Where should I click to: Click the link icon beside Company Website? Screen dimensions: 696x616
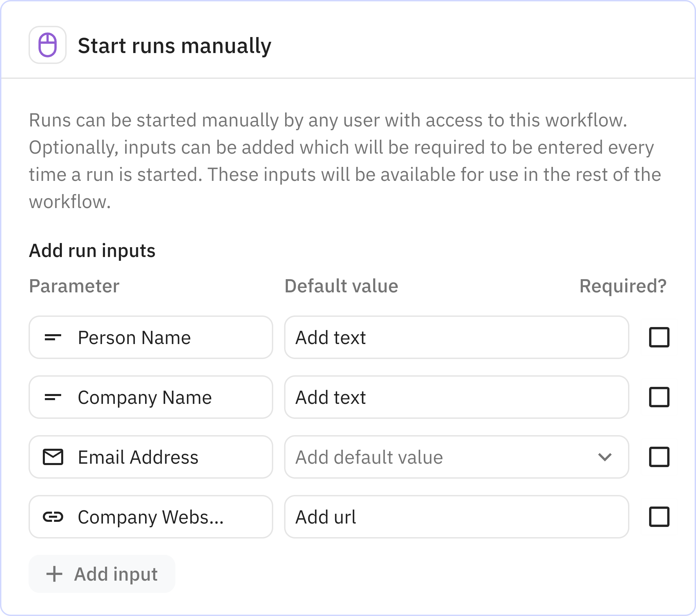[x=53, y=517]
